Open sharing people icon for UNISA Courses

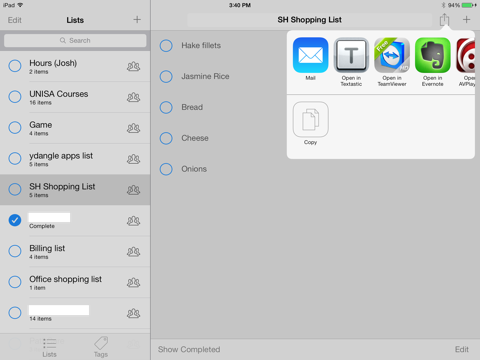(133, 97)
